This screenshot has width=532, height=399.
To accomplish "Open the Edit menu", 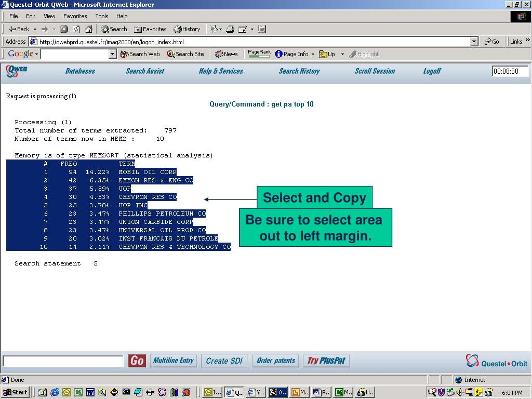I will [x=31, y=16].
